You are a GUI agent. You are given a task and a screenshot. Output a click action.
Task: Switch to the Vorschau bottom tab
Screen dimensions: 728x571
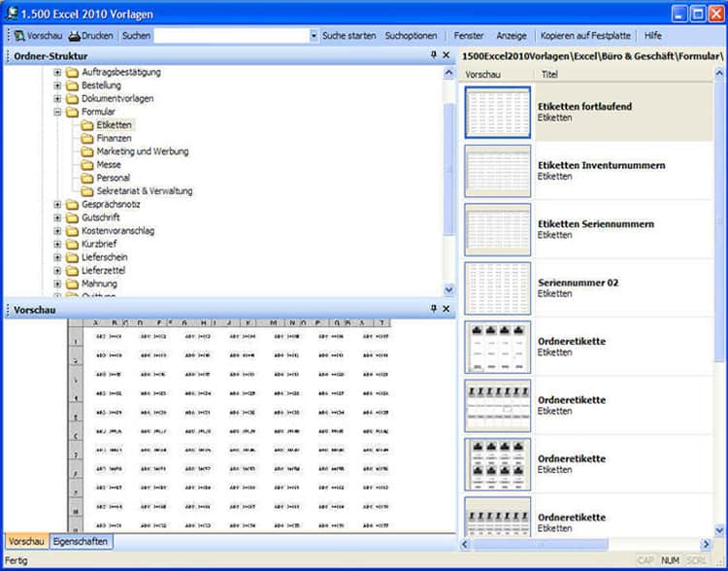[26, 541]
